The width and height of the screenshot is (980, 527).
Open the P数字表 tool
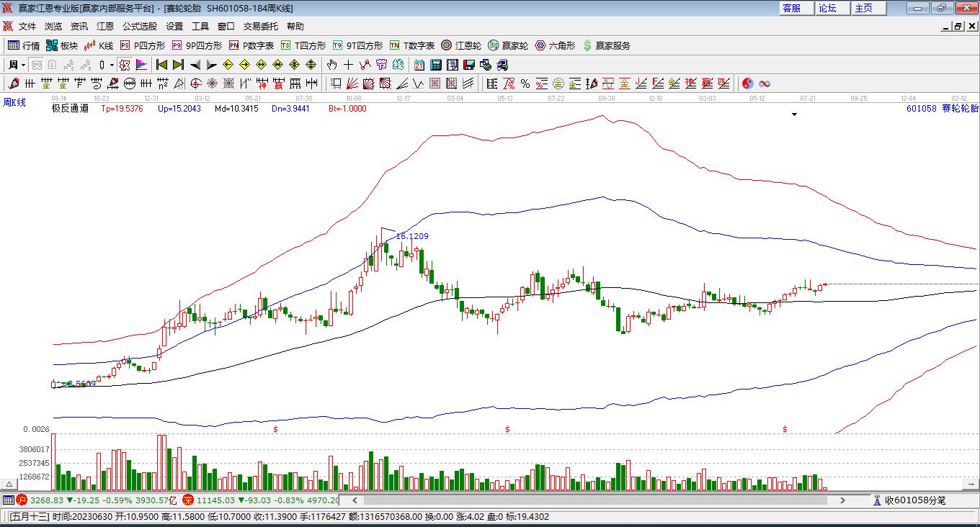[x=251, y=45]
